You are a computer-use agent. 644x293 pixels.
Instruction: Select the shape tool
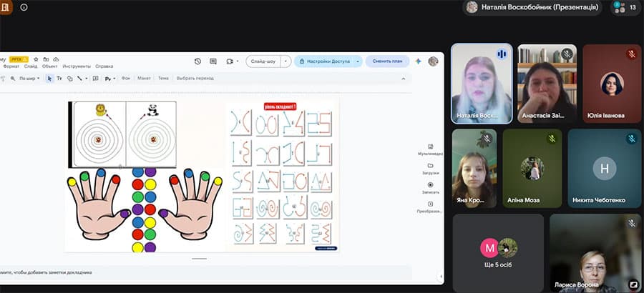point(69,78)
